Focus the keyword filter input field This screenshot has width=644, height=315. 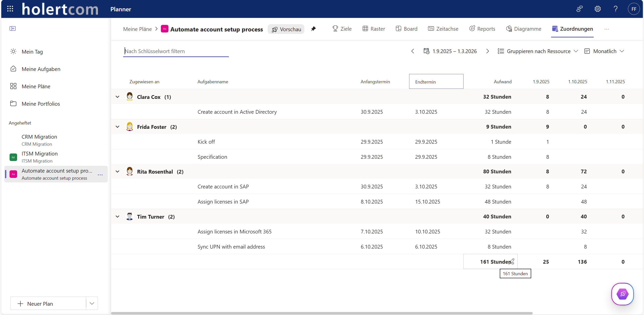(176, 51)
